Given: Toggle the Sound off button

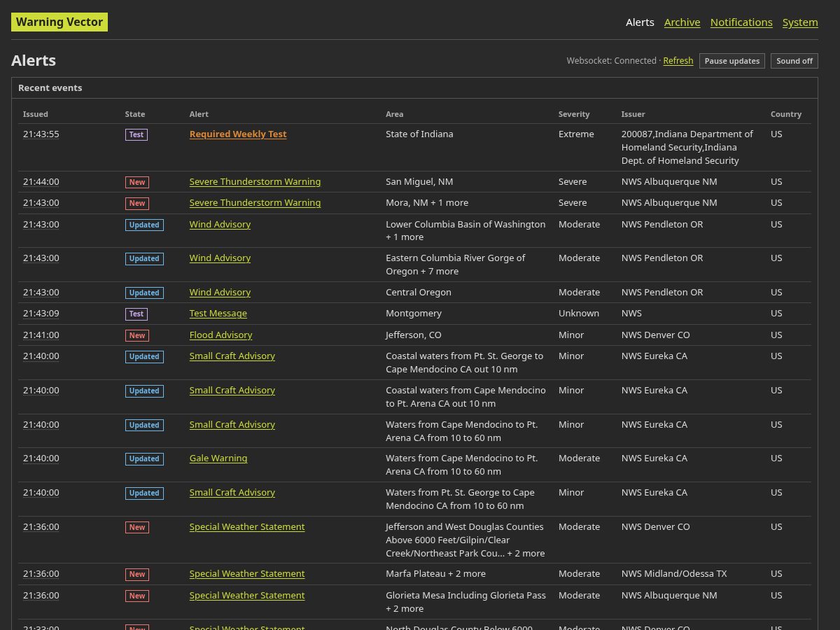Looking at the screenshot, I should click(794, 61).
